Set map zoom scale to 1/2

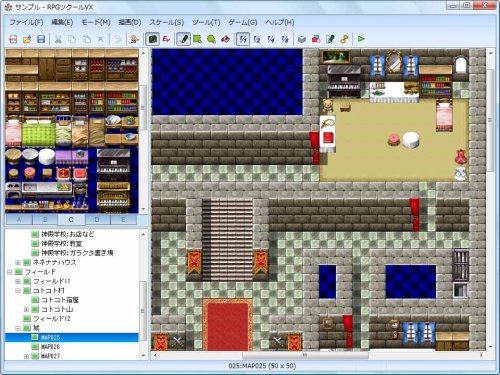pos(257,39)
